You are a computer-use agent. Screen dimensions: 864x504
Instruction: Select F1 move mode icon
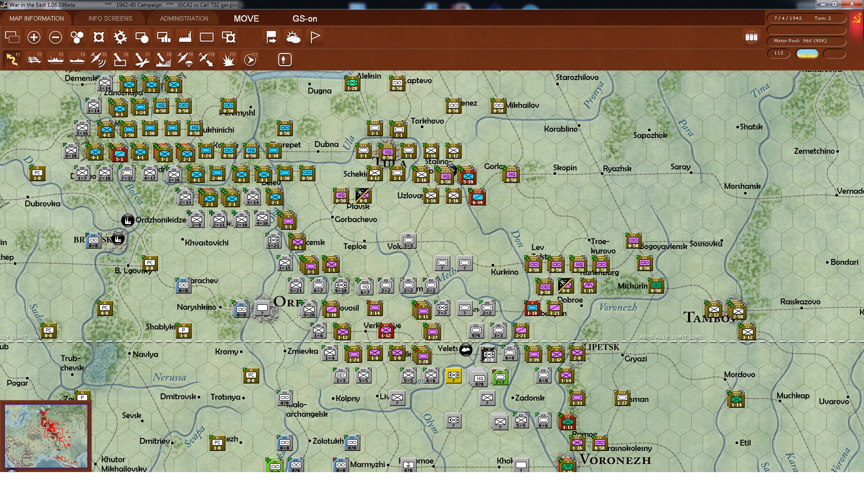[12, 59]
